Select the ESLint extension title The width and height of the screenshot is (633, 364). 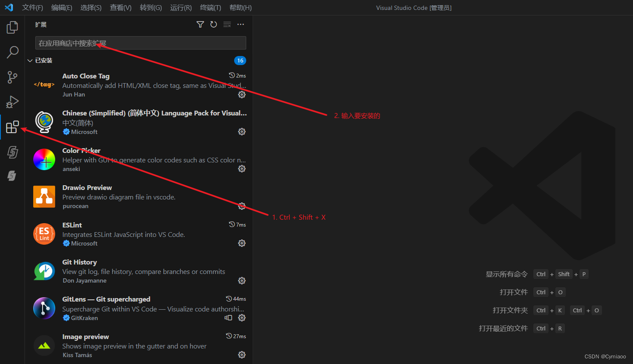(x=72, y=225)
